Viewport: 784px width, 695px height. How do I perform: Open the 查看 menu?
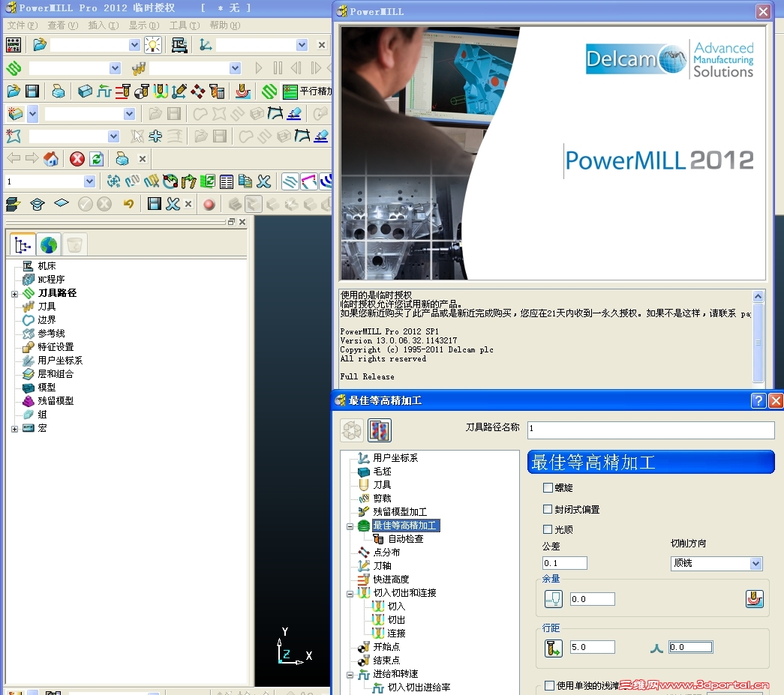(62, 25)
